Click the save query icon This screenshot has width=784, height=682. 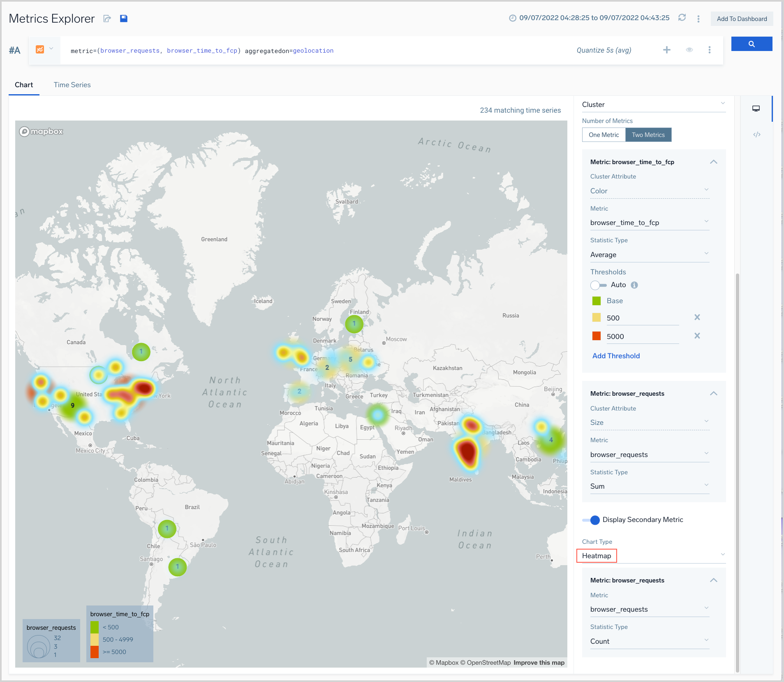coord(123,19)
